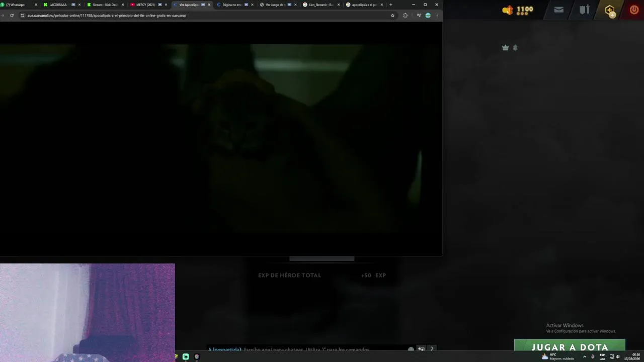Click the microphone icon in system tray
644x362 pixels.
coord(593,356)
